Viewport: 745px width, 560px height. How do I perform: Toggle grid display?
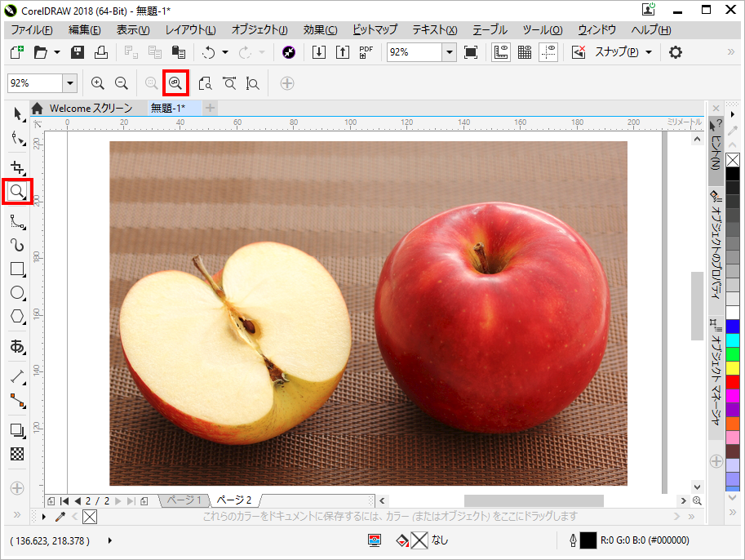tap(525, 52)
